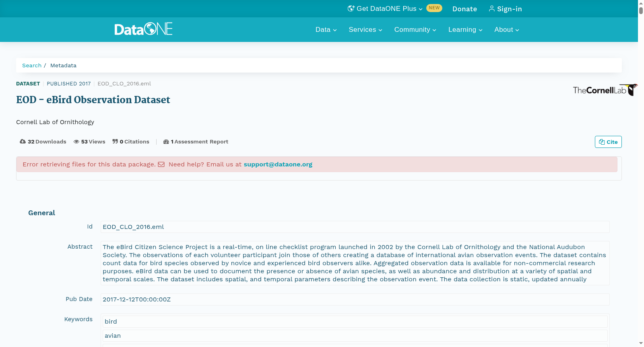Open the Learning dropdown menu
The width and height of the screenshot is (644, 347).
(x=465, y=29)
